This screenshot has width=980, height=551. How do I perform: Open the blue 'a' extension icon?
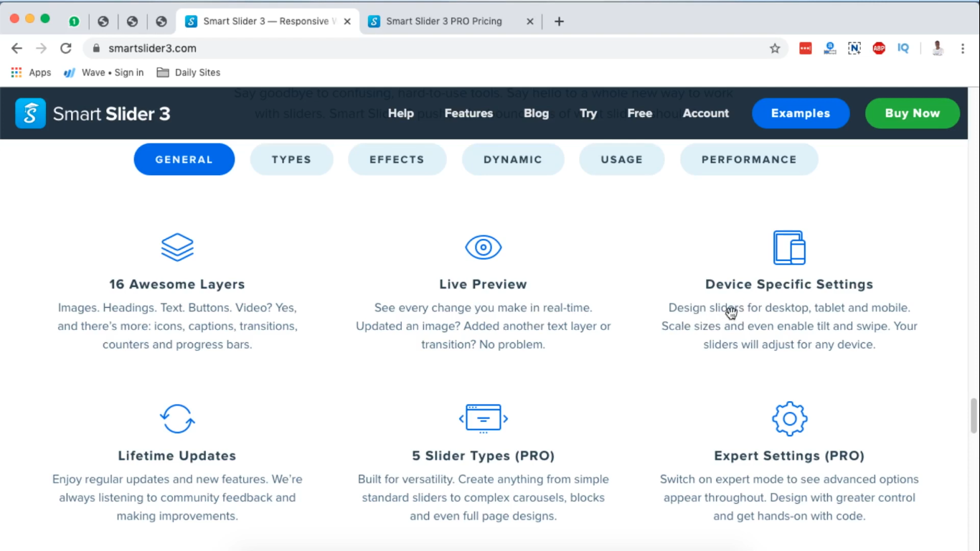point(830,48)
